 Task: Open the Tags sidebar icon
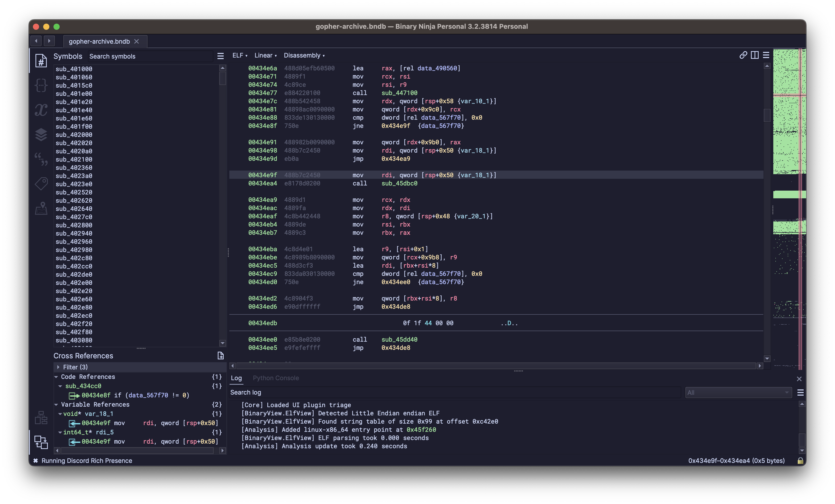coord(41,184)
